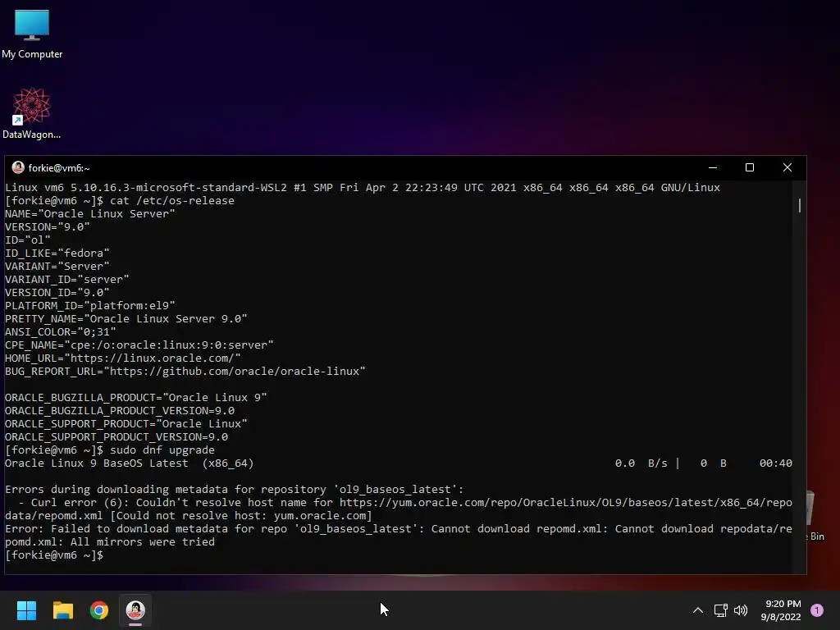Launch Google Chrome from the taskbar
Viewport: 840px width, 630px height.
pos(99,610)
